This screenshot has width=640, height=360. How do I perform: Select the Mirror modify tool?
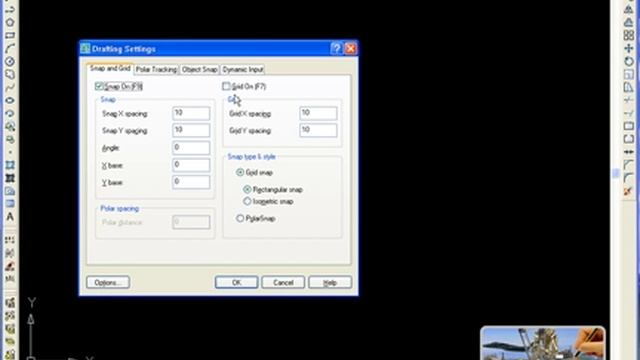tap(629, 9)
